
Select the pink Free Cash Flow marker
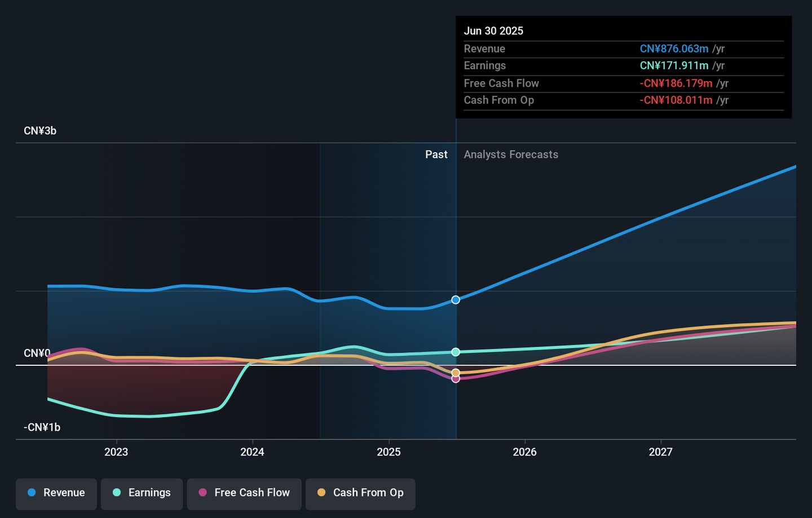coord(456,379)
